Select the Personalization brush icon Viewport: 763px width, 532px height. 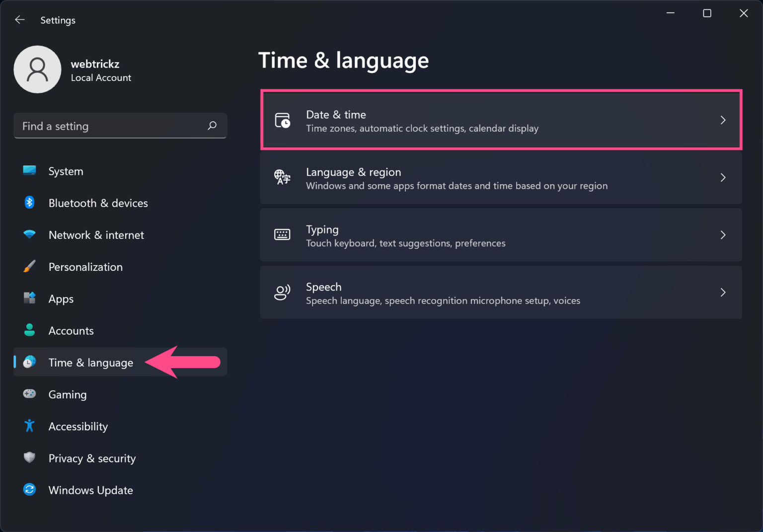(x=29, y=267)
